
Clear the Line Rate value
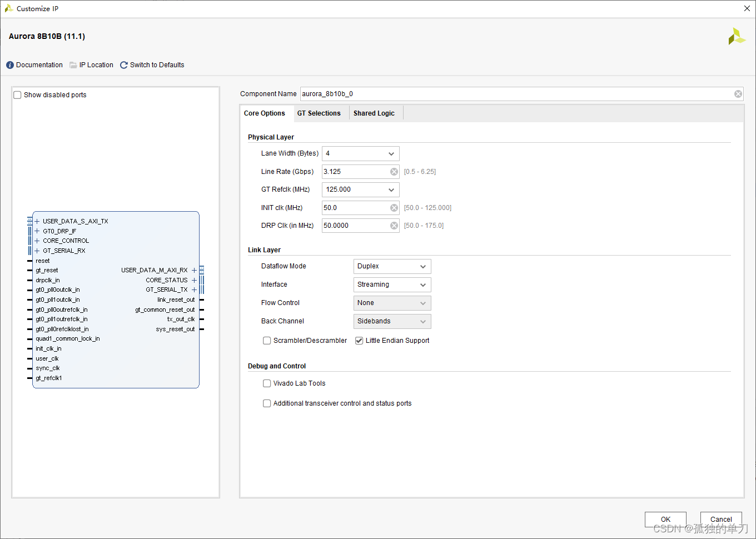[x=394, y=172]
